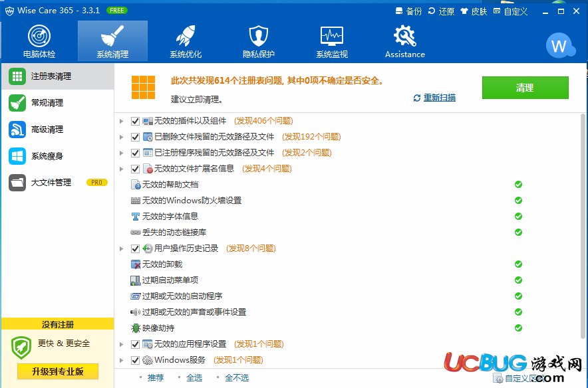Click the 常规清理 green broom icon
The image size is (588, 388).
click(x=17, y=103)
